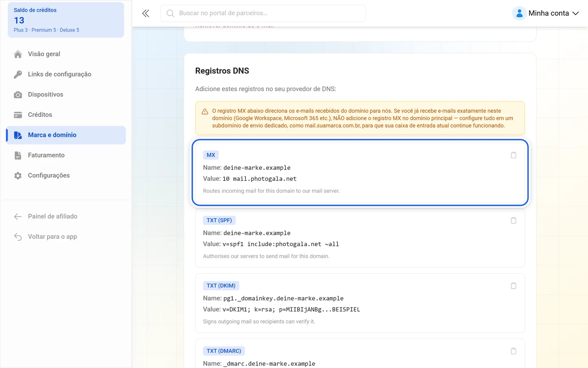Focus the Buscar no portal search field

[263, 13]
